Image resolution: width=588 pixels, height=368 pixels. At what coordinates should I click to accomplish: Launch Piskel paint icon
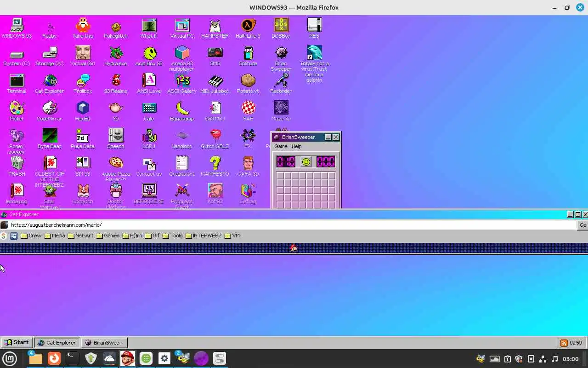pyautogui.click(x=17, y=111)
